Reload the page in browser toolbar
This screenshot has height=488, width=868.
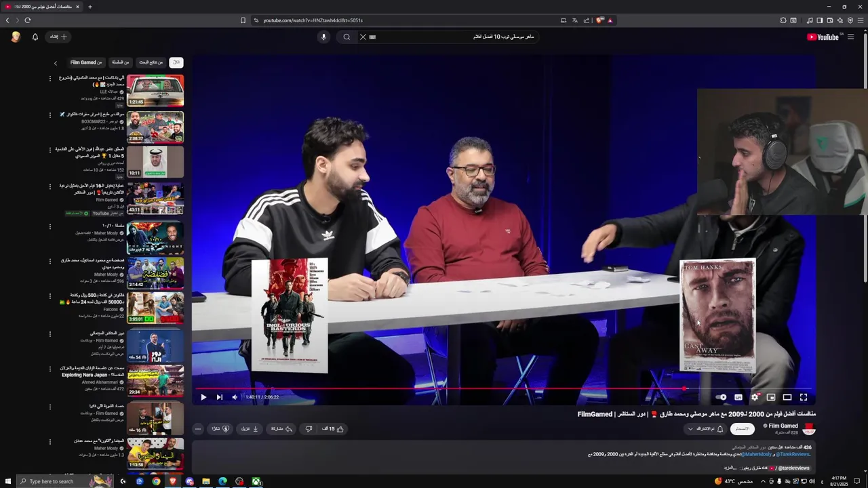27,20
